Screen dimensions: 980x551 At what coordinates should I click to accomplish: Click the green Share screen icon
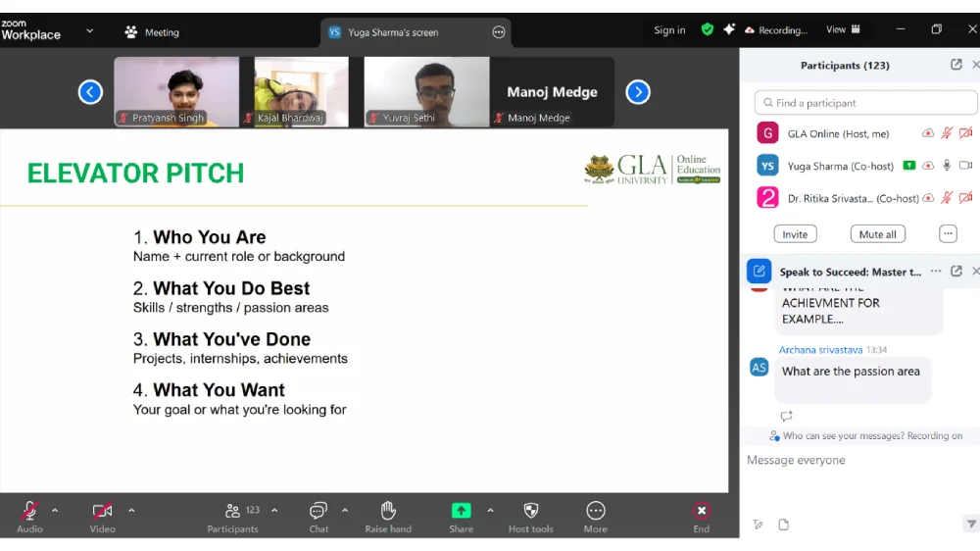pos(461,511)
